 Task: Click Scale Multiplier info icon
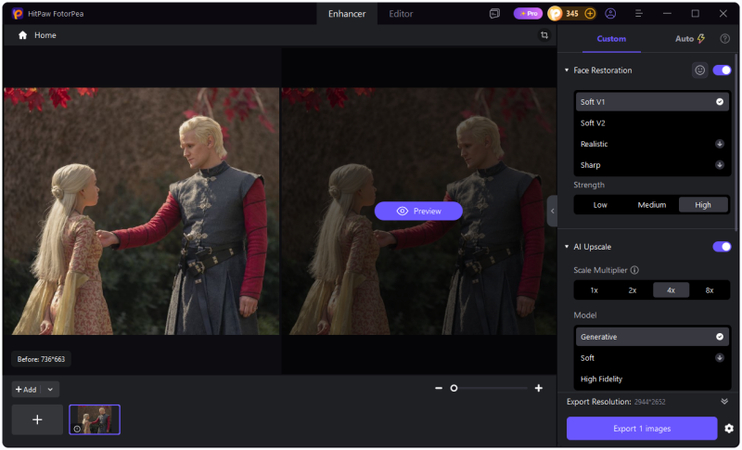click(634, 270)
